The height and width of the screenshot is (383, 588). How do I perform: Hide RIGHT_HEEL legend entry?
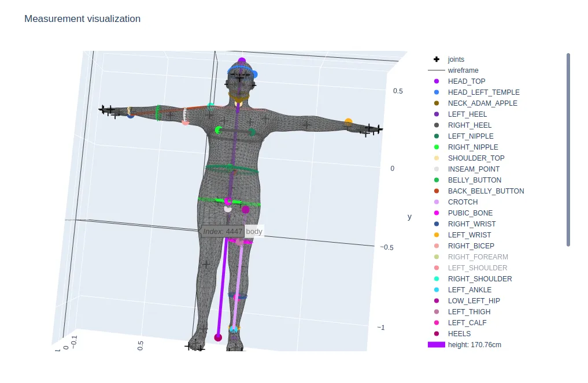pos(469,125)
